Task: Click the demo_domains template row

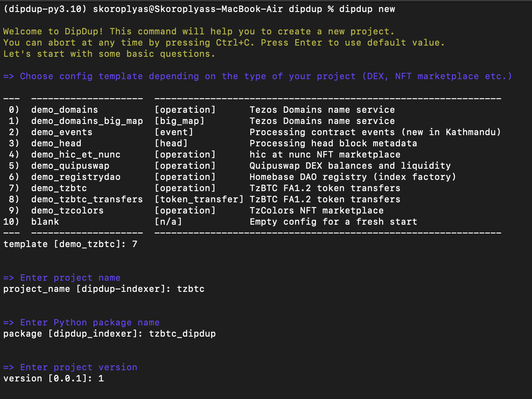Action: (64, 110)
